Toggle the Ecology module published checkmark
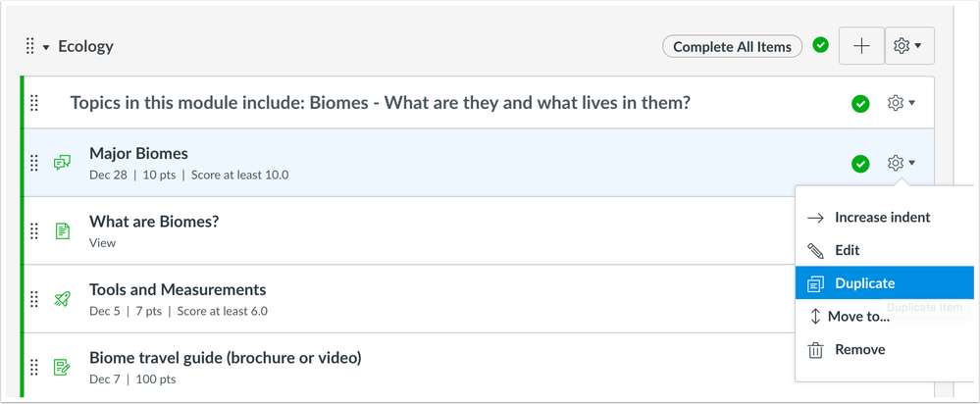The height and width of the screenshot is (404, 980). tap(821, 45)
